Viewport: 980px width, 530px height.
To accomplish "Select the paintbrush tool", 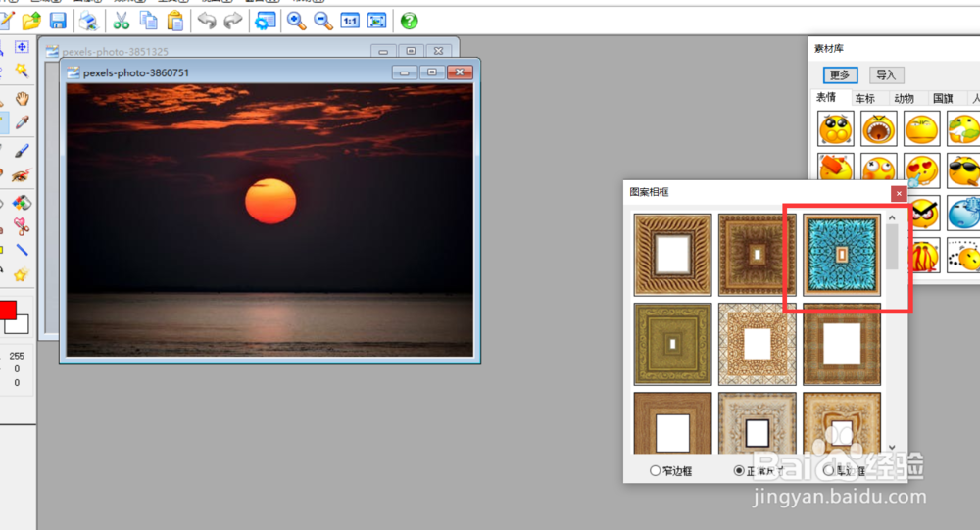I will click(x=22, y=151).
